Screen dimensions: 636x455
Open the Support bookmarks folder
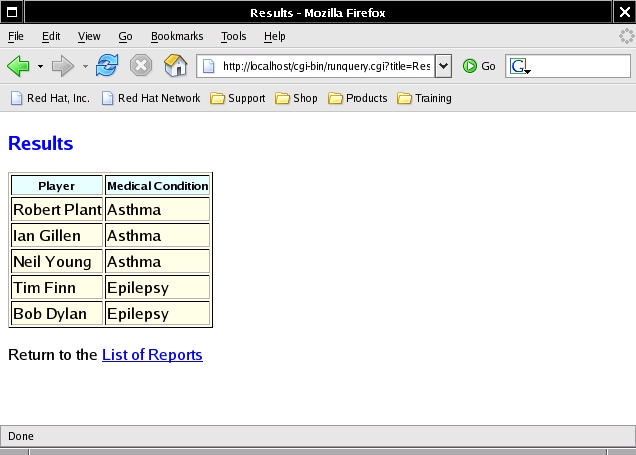[x=238, y=98]
